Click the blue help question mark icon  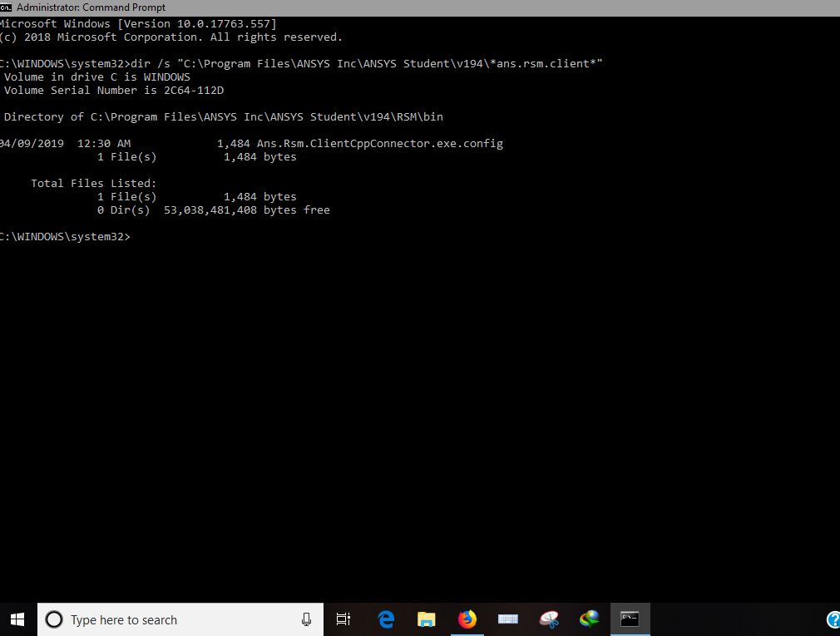[833, 619]
